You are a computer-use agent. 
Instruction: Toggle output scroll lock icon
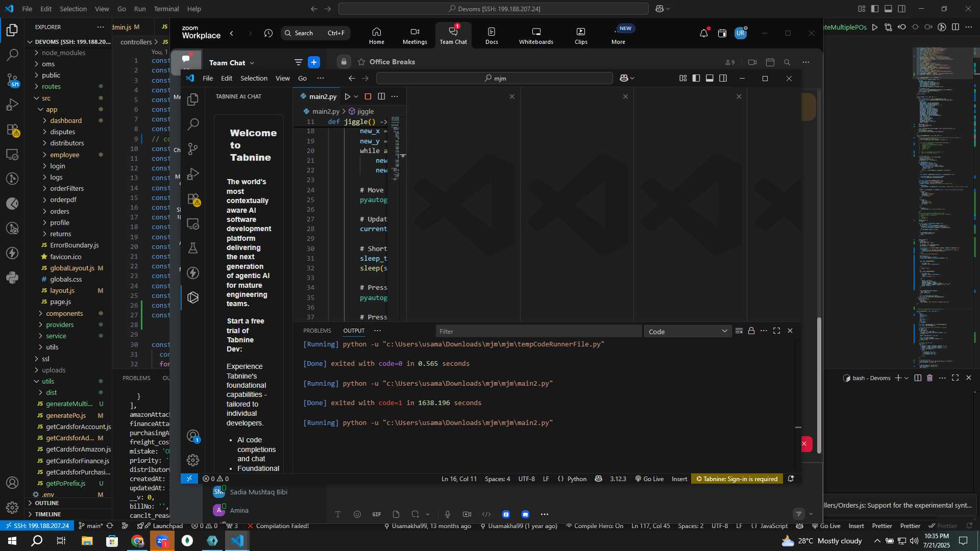tap(751, 331)
